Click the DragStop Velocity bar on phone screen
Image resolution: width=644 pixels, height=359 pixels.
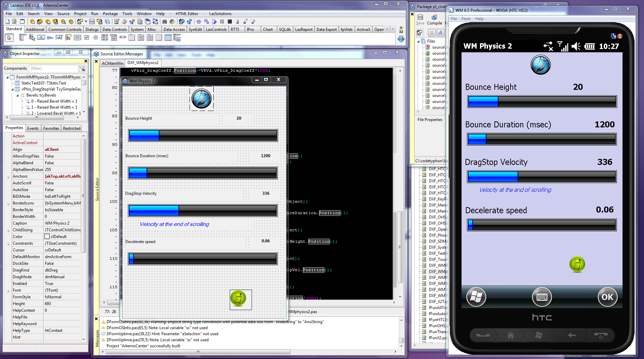click(542, 176)
